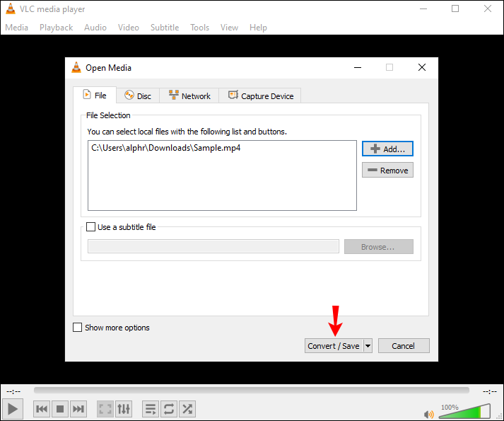Click the Open Media dialog cone icon

[x=76, y=67]
